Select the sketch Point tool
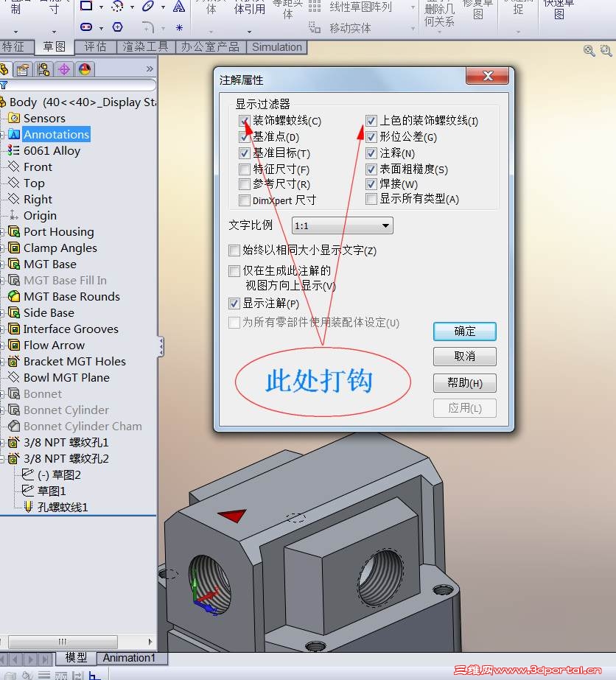Screen dimensions: 616x680 coord(179,28)
